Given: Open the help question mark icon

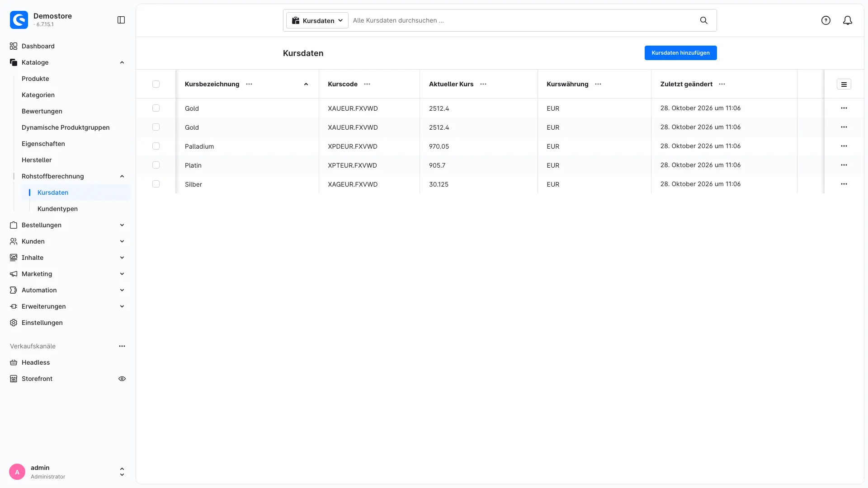Looking at the screenshot, I should [x=826, y=20].
